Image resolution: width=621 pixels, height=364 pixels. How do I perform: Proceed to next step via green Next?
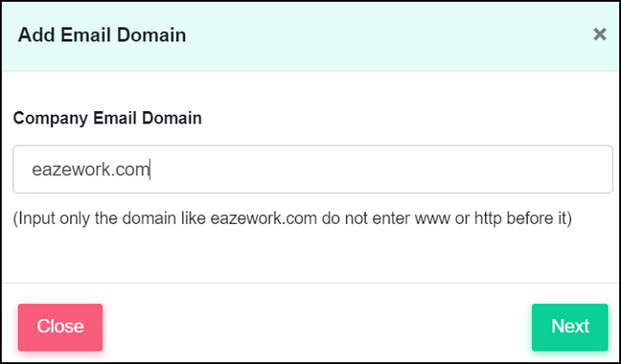click(x=570, y=328)
